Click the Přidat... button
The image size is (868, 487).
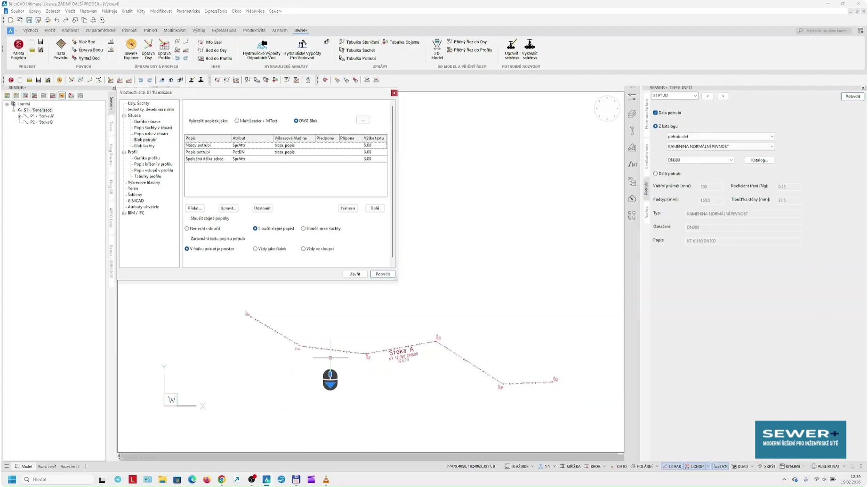[x=195, y=208]
